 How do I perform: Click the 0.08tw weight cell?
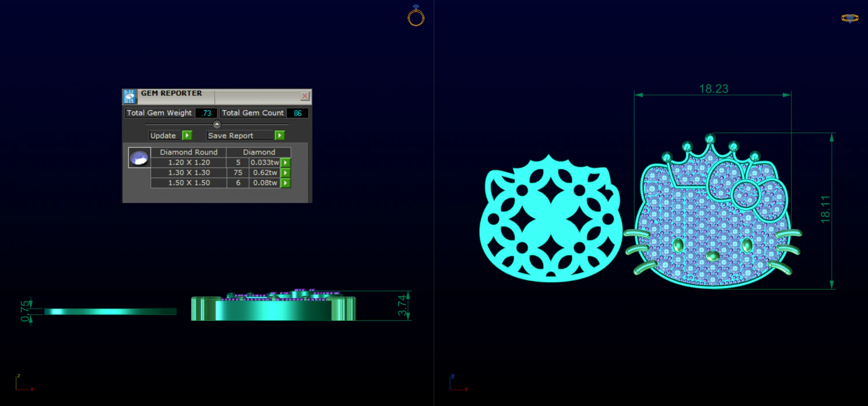point(265,183)
